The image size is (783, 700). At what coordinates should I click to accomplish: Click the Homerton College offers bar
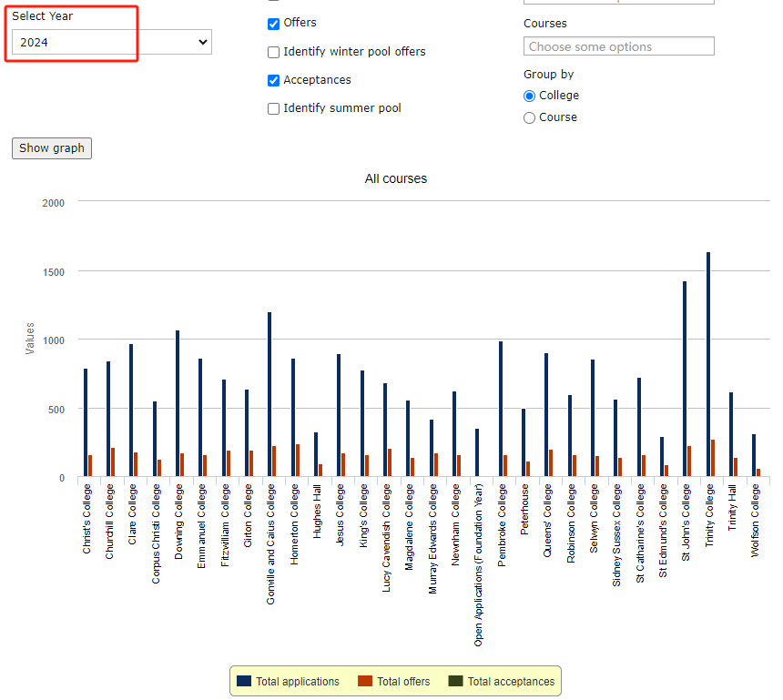298,460
